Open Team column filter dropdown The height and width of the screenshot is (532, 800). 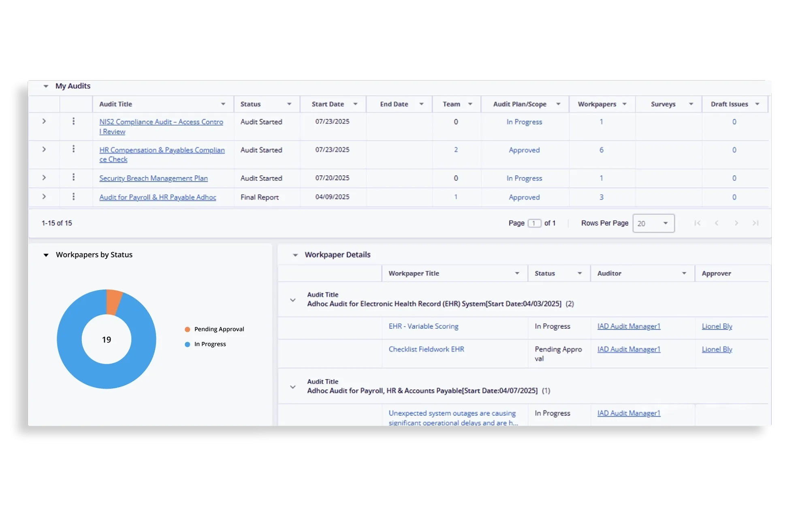pos(470,104)
